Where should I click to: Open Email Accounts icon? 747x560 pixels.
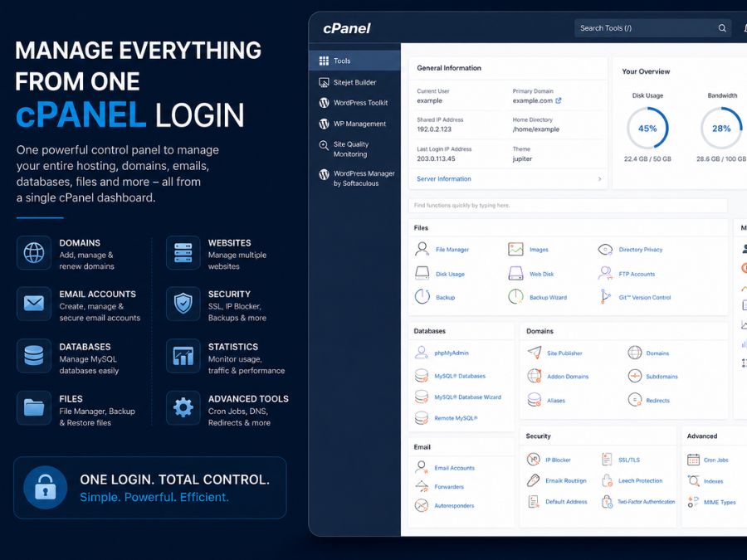pyautogui.click(x=421, y=467)
